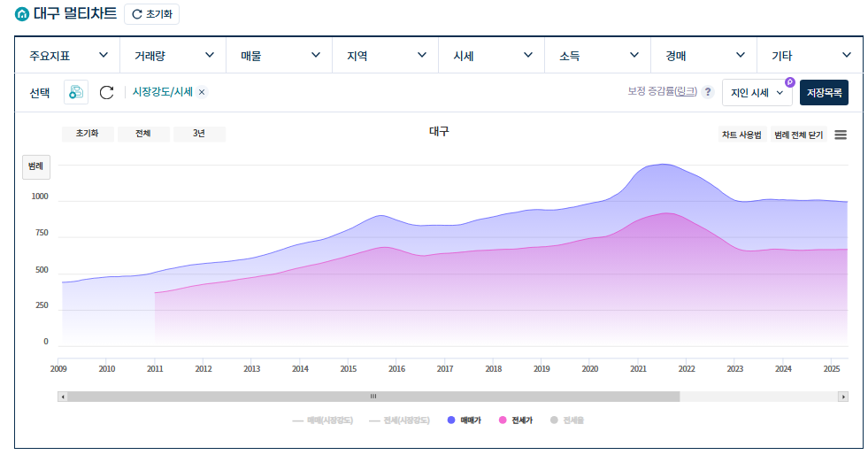Toggle 매매(시장강도) legend series
This screenshot has width=868, height=455.
[x=323, y=420]
